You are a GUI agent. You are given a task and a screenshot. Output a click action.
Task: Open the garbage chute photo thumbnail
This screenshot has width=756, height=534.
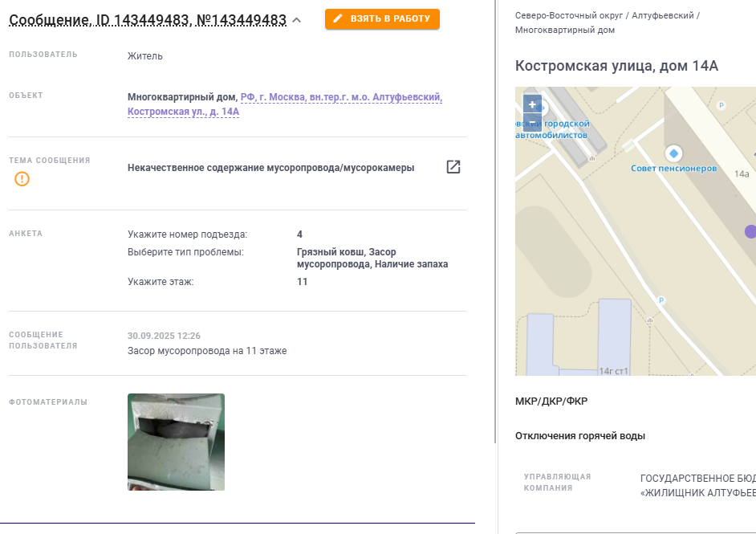[x=176, y=442]
